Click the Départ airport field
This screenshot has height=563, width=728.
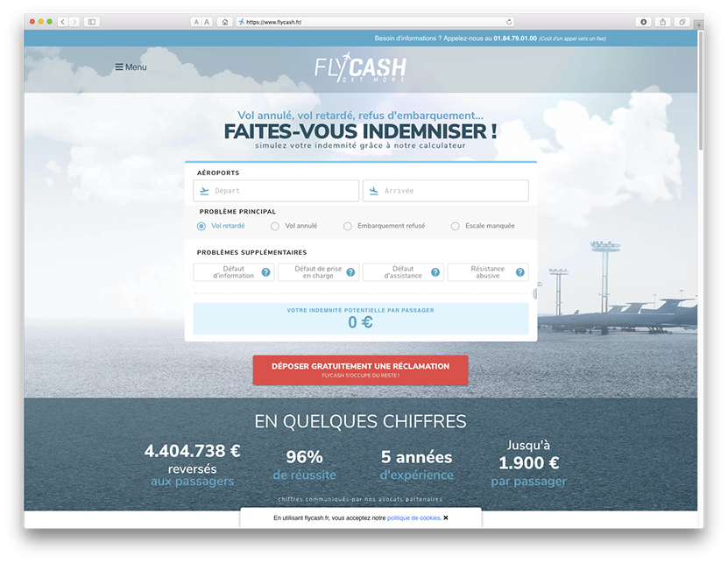pyautogui.click(x=277, y=191)
